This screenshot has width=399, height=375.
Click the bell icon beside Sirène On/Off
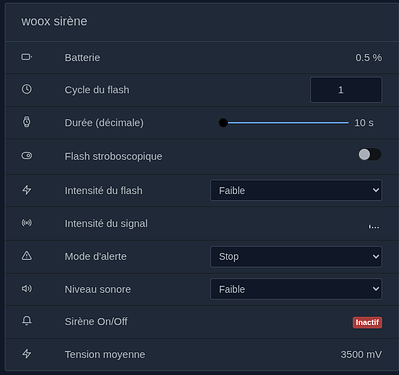coord(27,321)
